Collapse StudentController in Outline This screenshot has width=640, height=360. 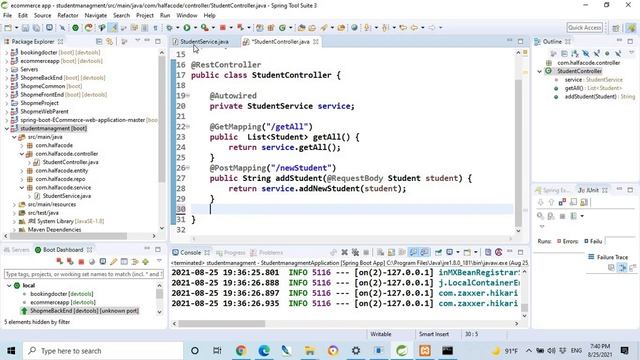(x=540, y=71)
